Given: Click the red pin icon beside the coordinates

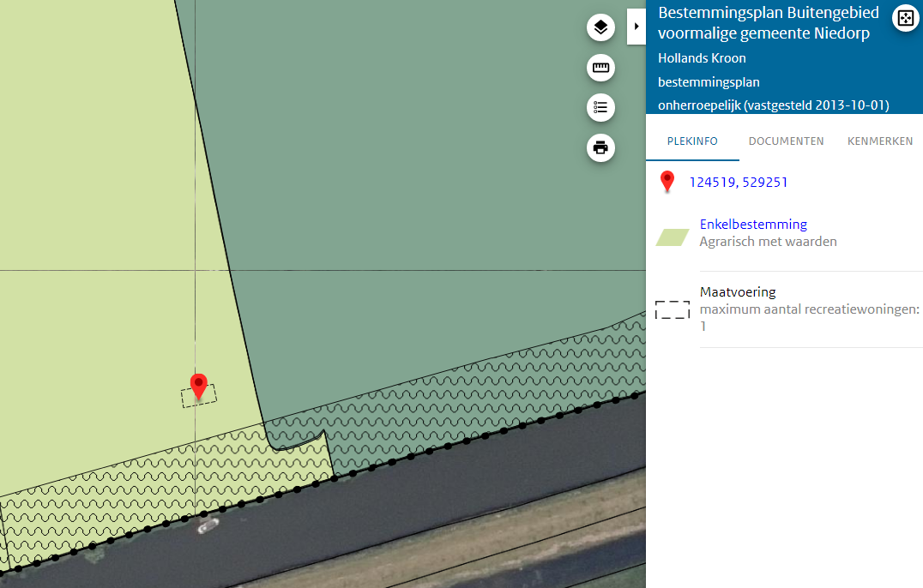Looking at the screenshot, I should click(x=667, y=182).
